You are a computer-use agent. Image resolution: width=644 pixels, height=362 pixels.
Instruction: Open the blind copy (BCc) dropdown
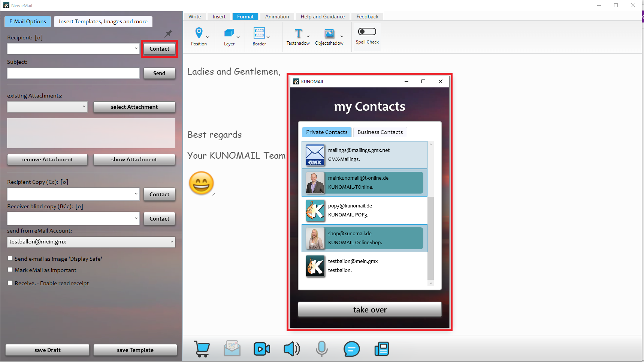(x=136, y=219)
